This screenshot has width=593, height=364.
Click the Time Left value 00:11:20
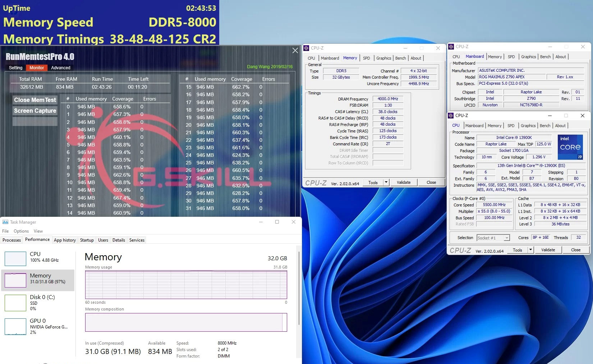click(138, 87)
